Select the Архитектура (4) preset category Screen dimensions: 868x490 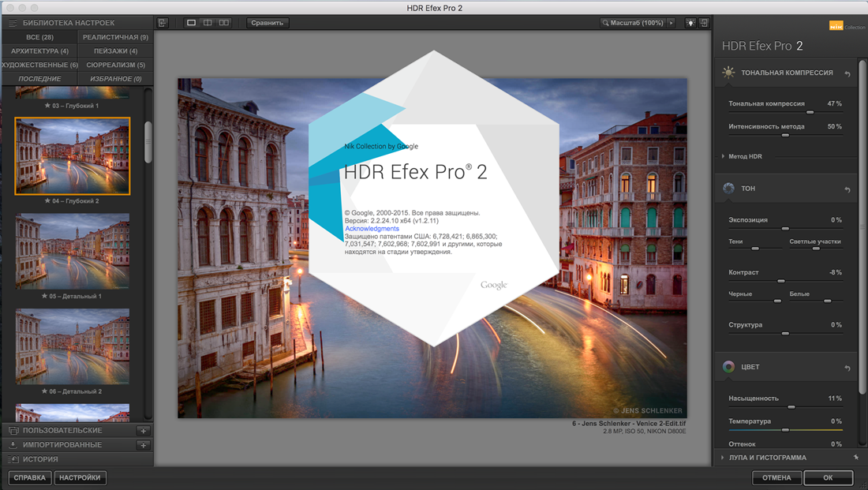point(39,50)
